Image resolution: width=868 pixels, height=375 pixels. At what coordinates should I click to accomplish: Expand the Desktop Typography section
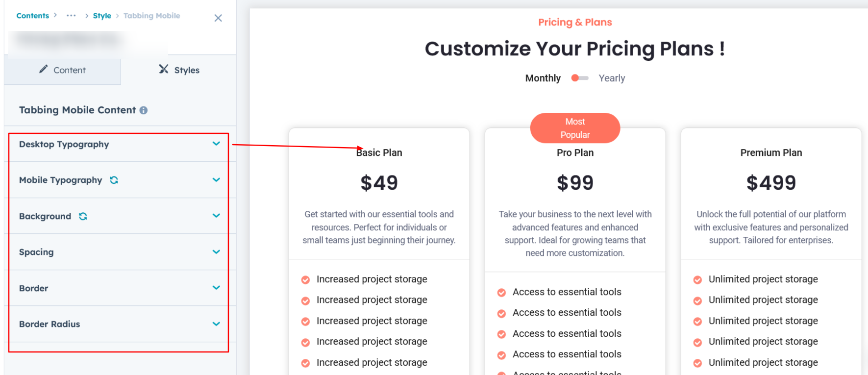216,144
